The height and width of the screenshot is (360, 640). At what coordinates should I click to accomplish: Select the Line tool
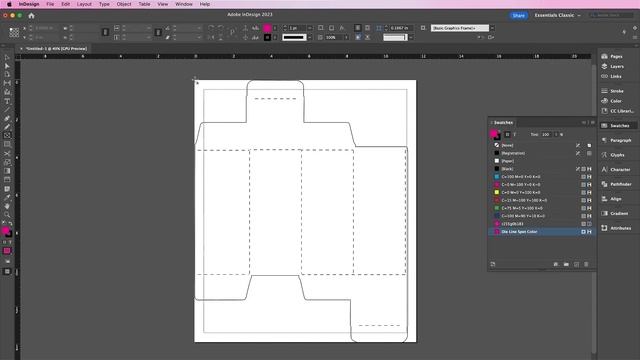7,109
